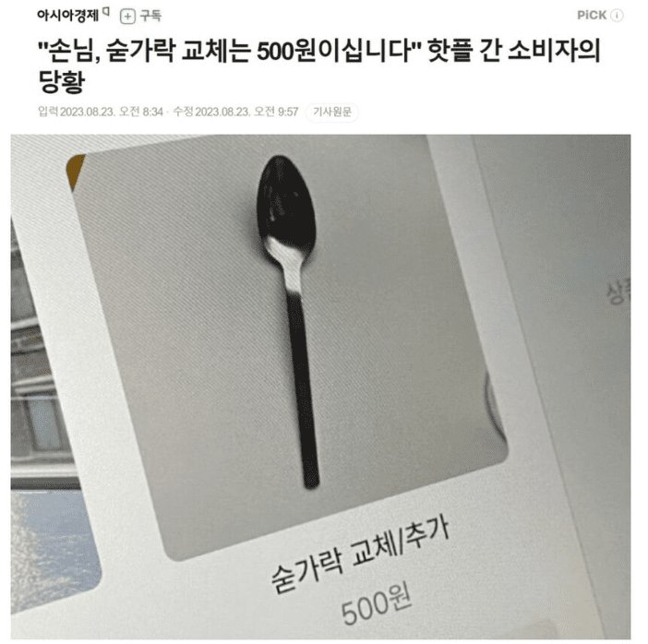Tap the black spoon's bowl in the photo
This screenshot has width=648, height=644.
[x=286, y=201]
